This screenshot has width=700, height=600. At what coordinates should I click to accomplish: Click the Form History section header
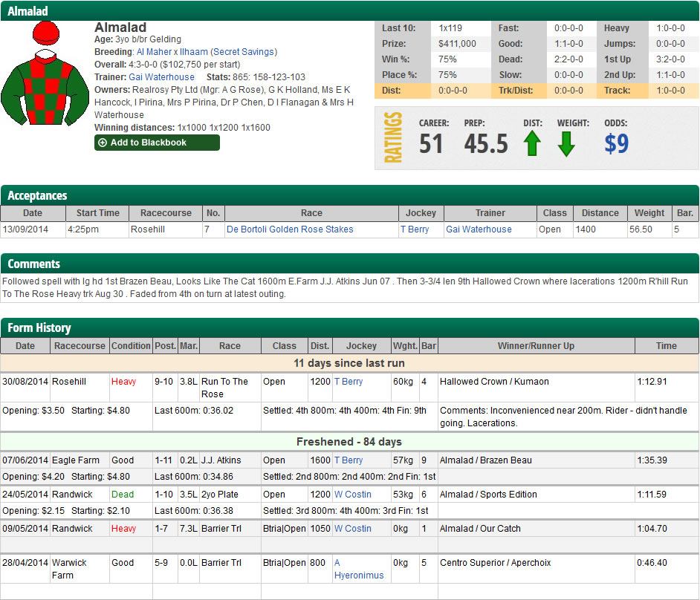point(349,328)
